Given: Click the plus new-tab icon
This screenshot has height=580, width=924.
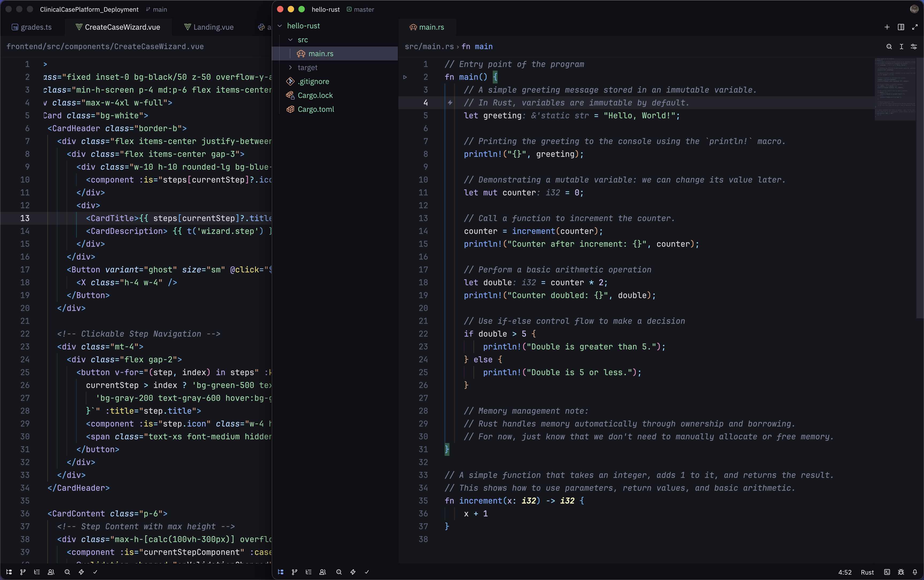Looking at the screenshot, I should click(887, 27).
